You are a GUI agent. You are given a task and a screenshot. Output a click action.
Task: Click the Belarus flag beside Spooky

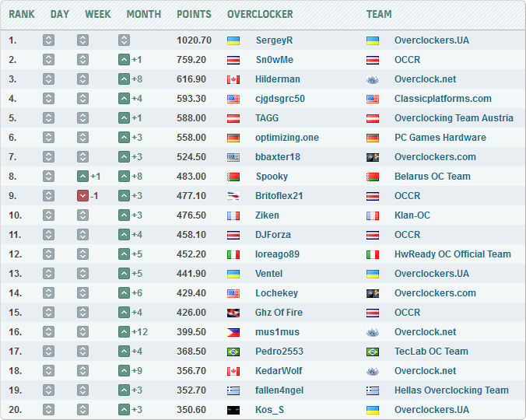(233, 177)
